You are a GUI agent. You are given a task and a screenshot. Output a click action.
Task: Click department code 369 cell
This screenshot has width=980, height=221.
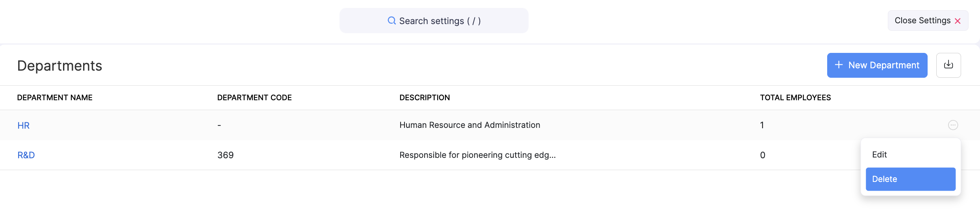click(226, 155)
